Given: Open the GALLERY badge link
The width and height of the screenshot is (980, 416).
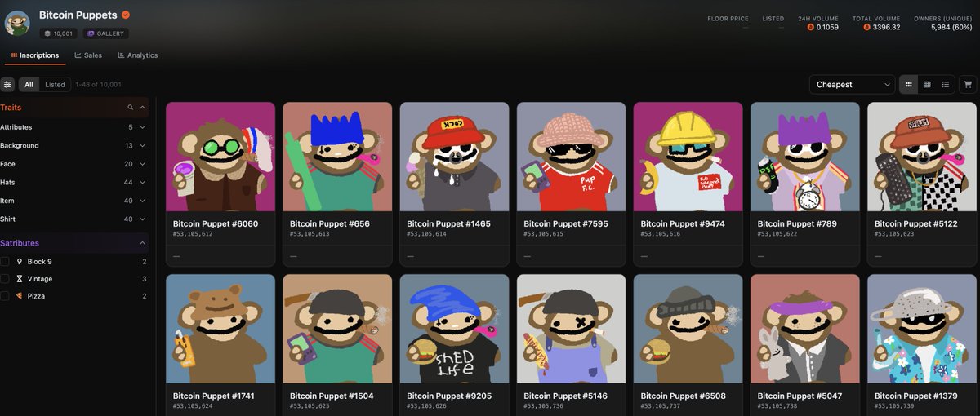Looking at the screenshot, I should [x=105, y=33].
